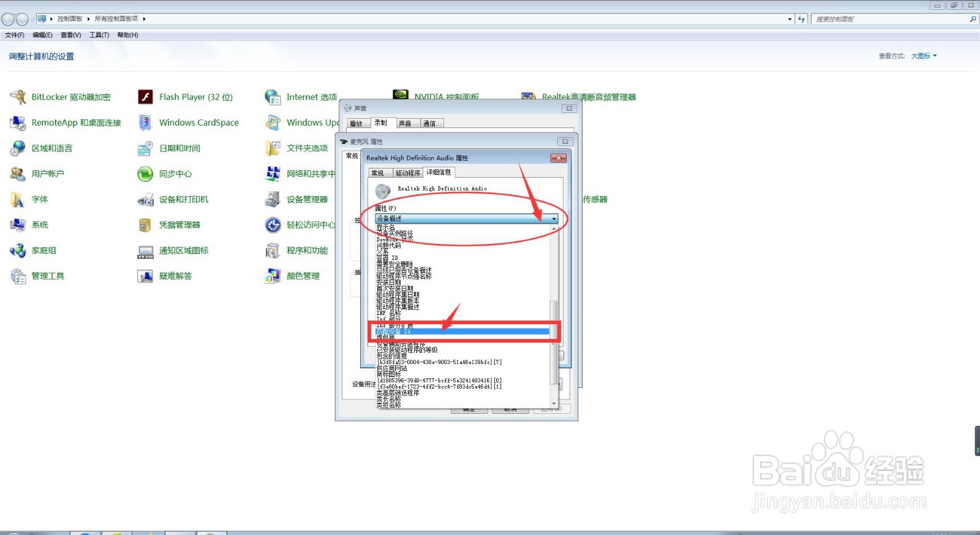The width and height of the screenshot is (980, 535).
Task: Open the 设备管理器 icon
Action: coord(273,199)
